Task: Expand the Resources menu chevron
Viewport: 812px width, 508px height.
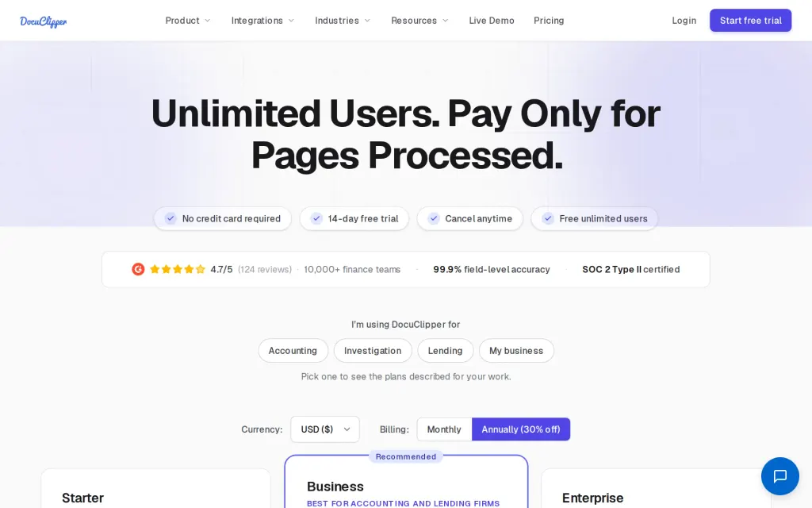Action: click(x=446, y=21)
